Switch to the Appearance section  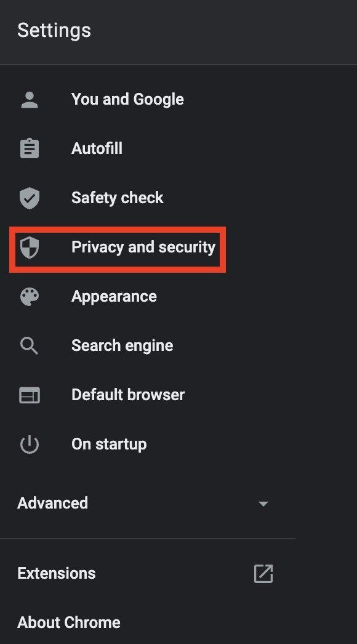click(x=113, y=296)
